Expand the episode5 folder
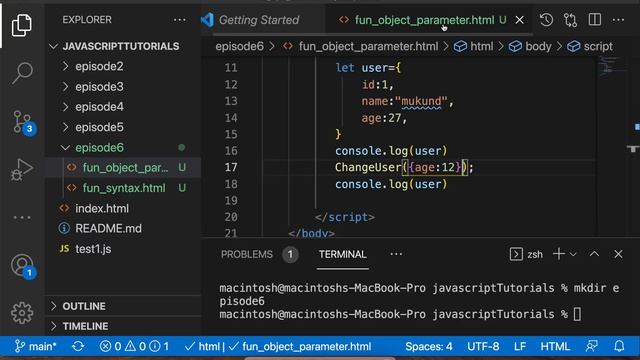This screenshot has height=360, width=640. click(99, 127)
